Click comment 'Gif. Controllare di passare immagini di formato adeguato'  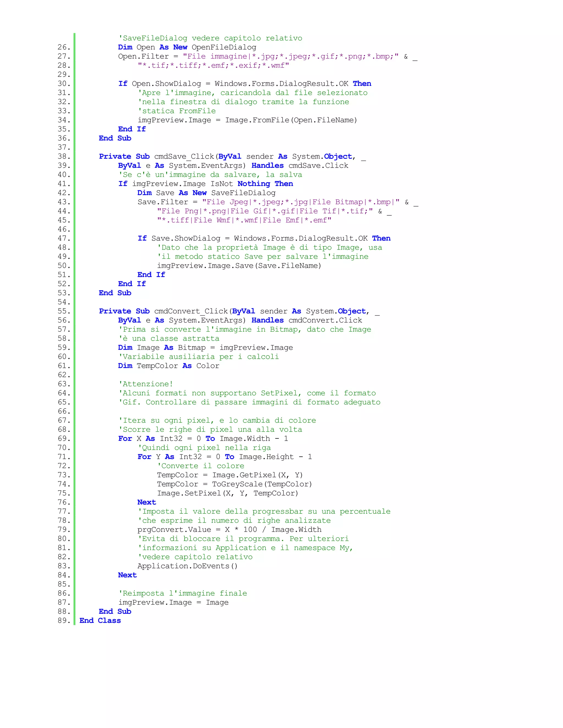pyautogui.click(x=249, y=402)
